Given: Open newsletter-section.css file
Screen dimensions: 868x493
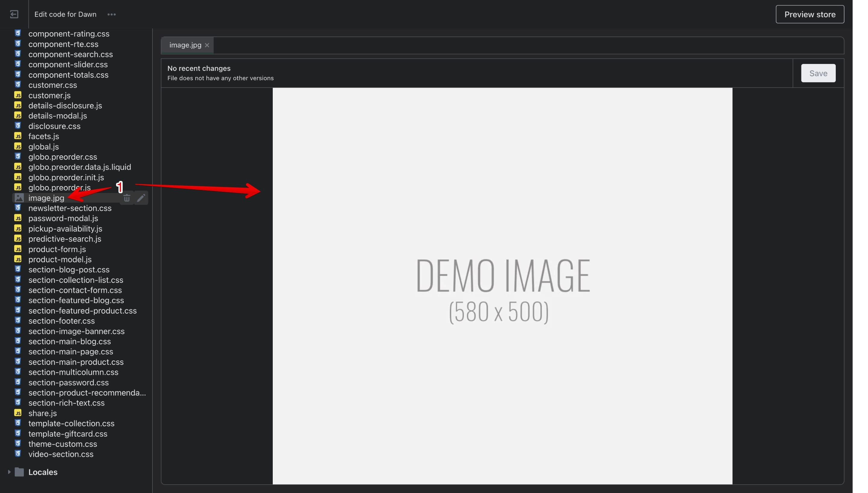Looking at the screenshot, I should click(70, 208).
